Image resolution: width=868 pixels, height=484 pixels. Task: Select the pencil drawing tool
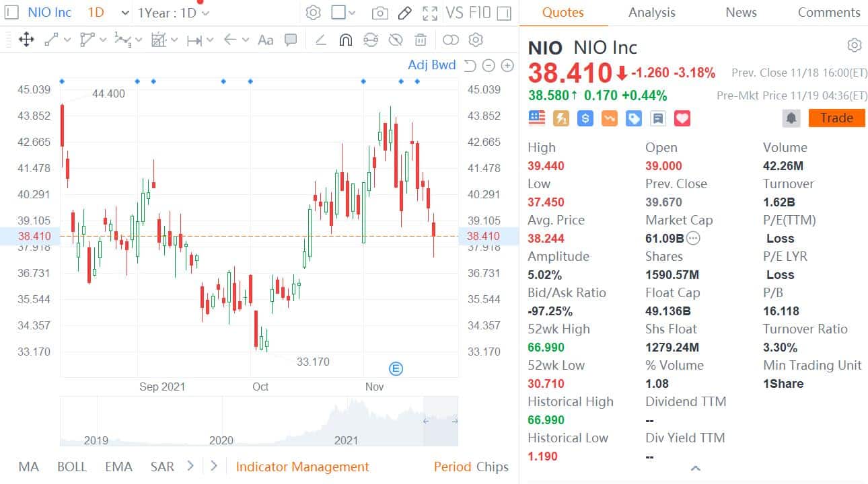(404, 12)
